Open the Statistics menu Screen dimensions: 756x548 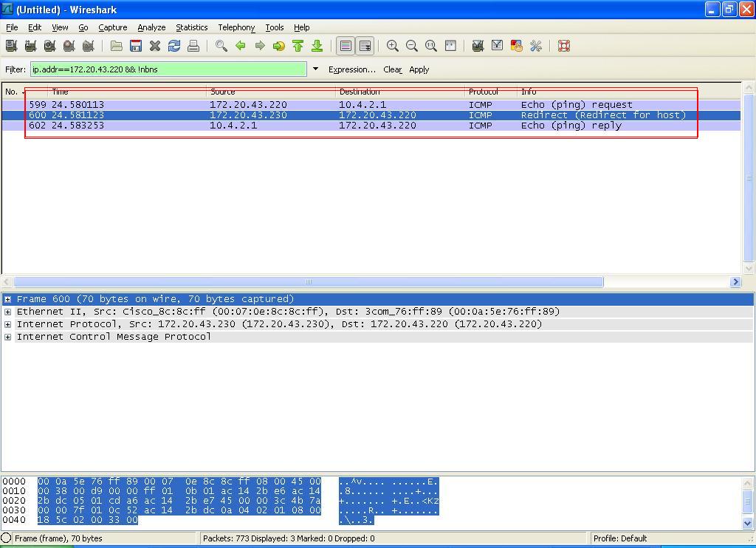[191, 27]
